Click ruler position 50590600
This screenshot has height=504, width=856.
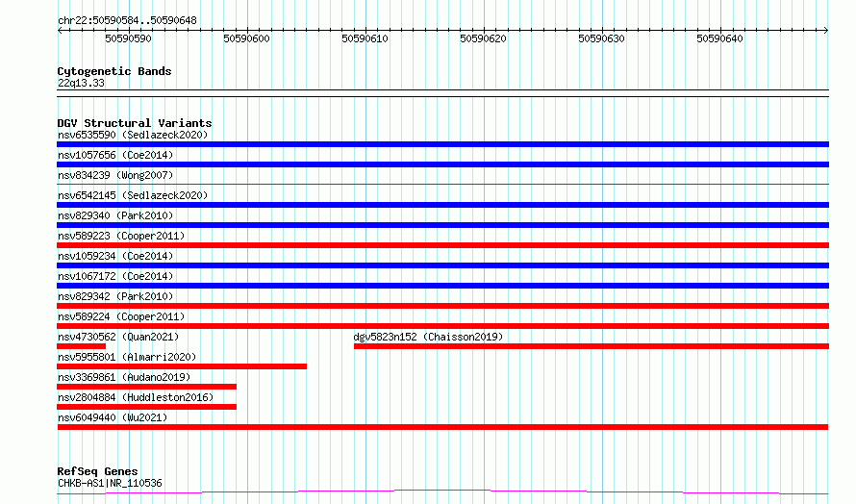click(x=247, y=38)
